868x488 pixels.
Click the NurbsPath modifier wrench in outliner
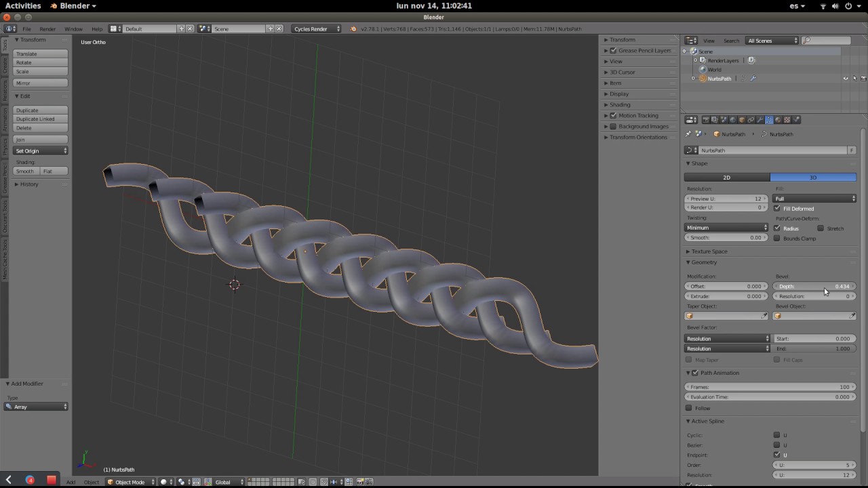(x=753, y=79)
